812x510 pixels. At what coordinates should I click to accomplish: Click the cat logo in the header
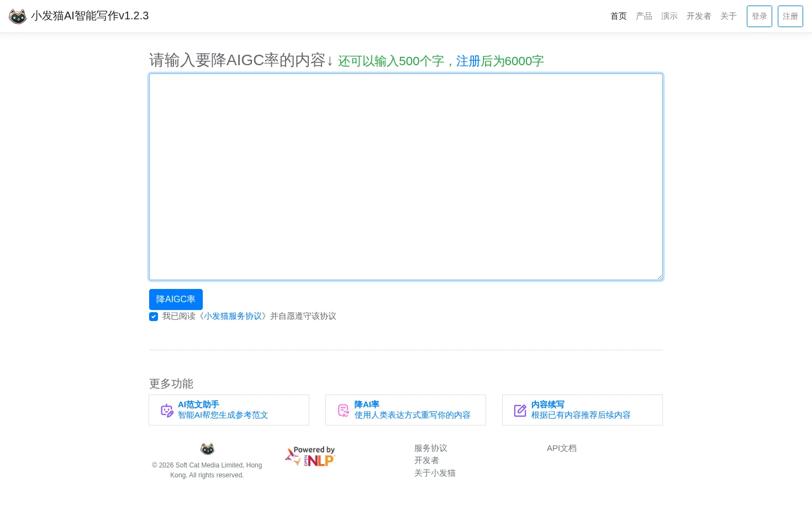point(18,16)
